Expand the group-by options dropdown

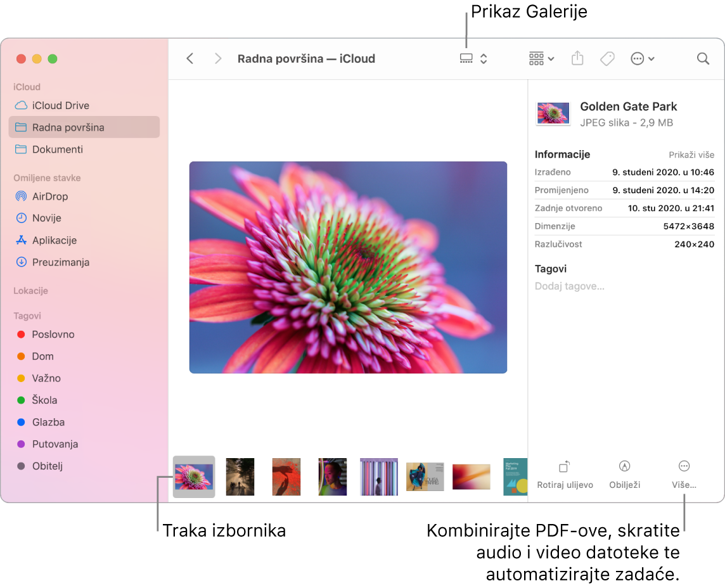tap(541, 59)
